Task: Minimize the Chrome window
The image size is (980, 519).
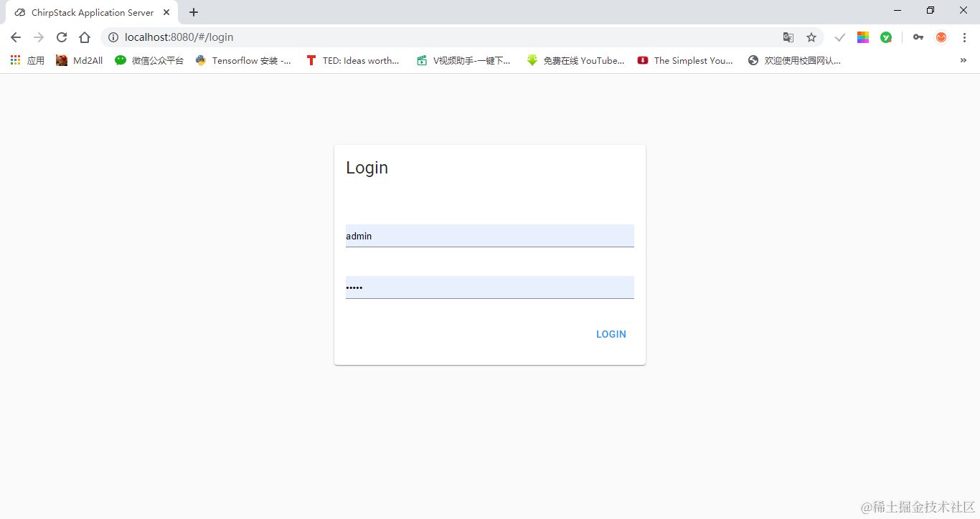Action: click(897, 10)
